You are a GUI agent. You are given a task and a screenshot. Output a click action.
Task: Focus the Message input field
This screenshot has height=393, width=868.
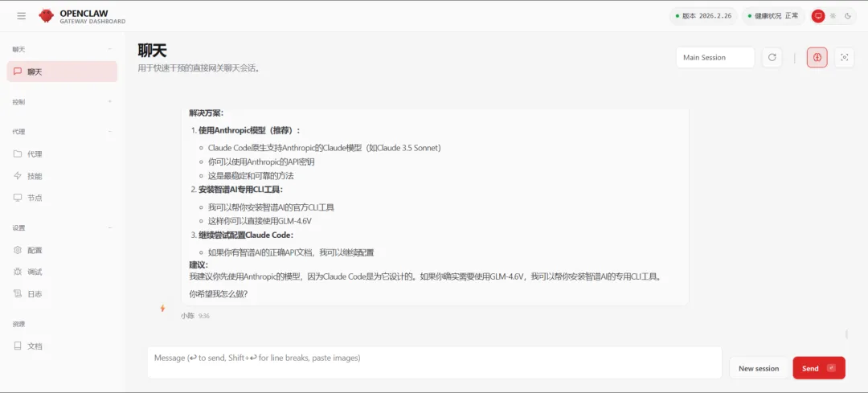[435, 362]
